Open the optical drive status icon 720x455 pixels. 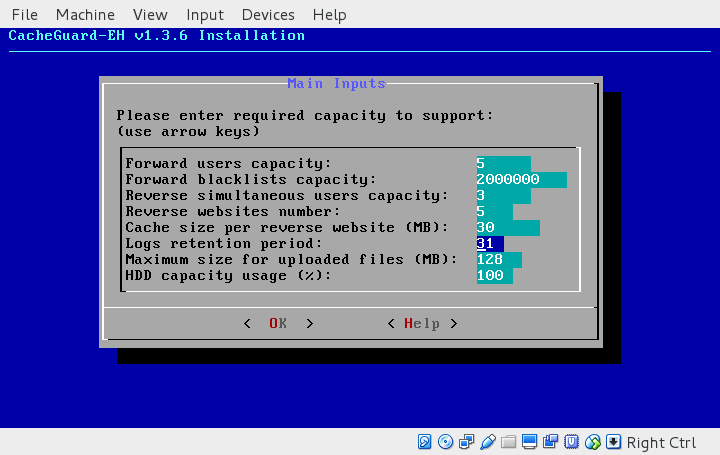(x=446, y=442)
